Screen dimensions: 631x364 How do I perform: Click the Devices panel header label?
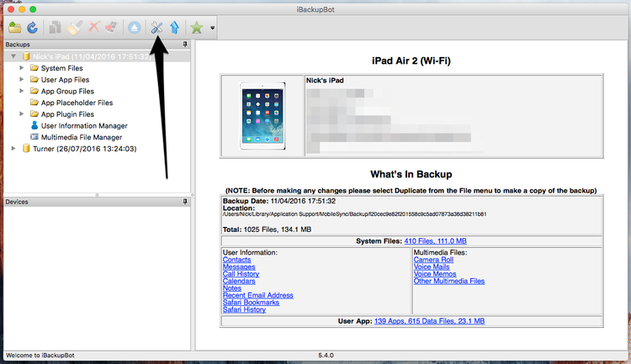click(x=17, y=202)
